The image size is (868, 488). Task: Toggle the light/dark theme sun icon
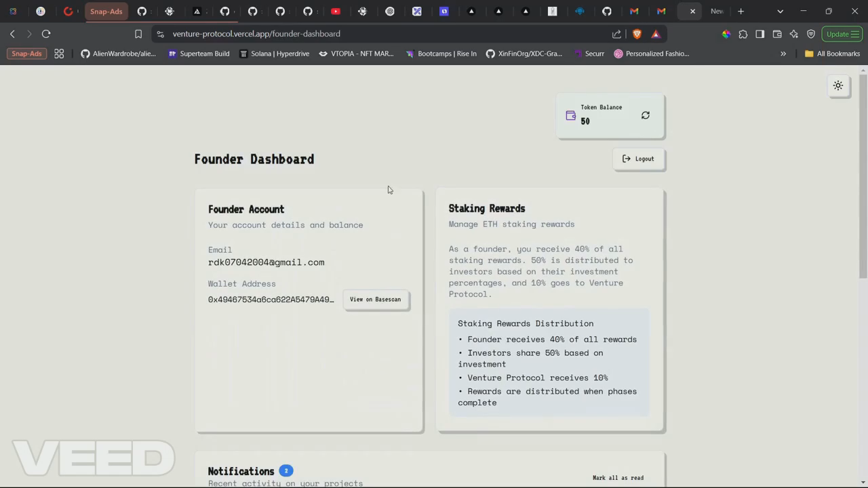[x=838, y=85]
